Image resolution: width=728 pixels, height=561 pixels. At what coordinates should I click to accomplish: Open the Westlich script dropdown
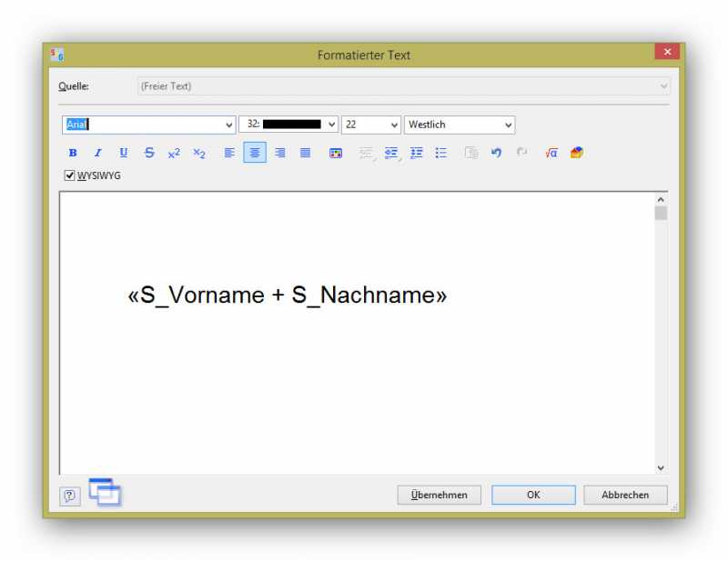508,125
